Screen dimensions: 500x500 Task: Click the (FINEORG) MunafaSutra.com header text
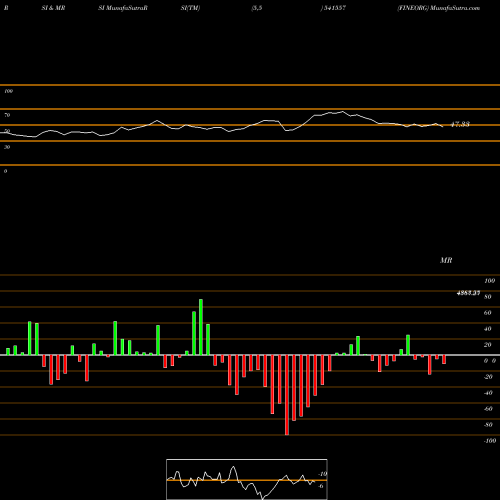(x=438, y=8)
